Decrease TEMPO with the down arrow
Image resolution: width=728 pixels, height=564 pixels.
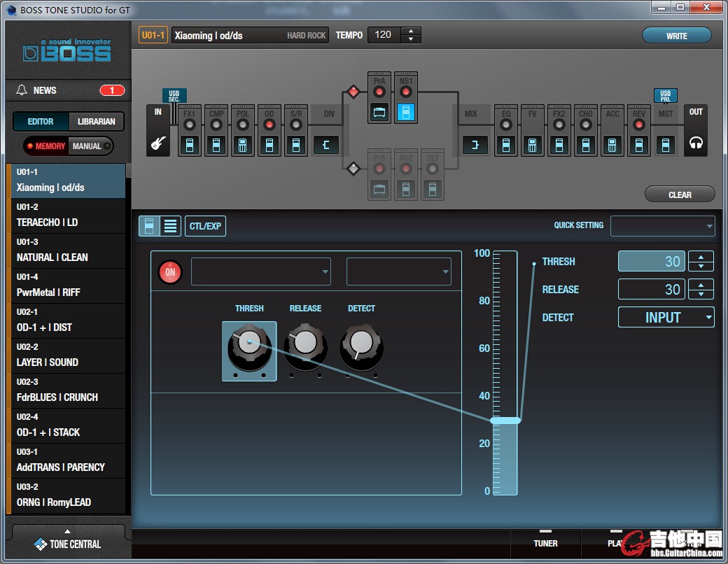(410, 39)
